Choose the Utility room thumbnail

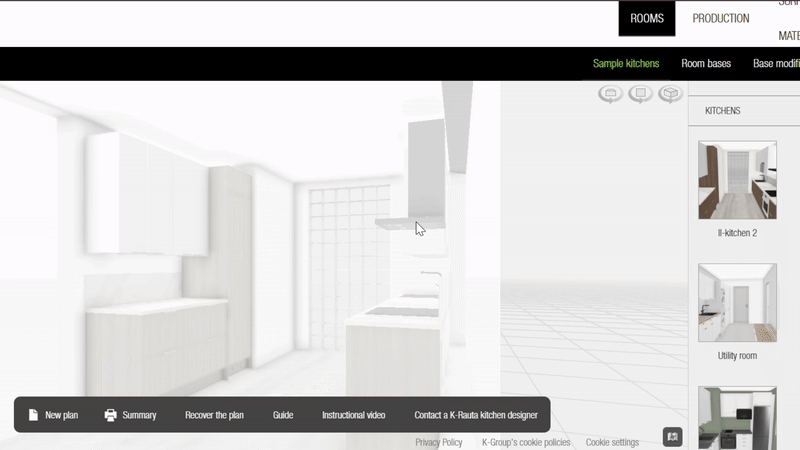coord(737,303)
